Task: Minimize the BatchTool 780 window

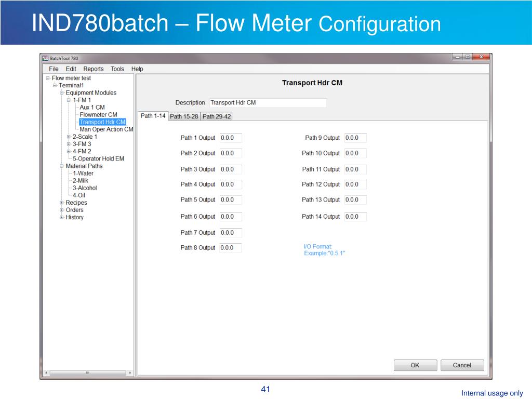Action: (457, 57)
